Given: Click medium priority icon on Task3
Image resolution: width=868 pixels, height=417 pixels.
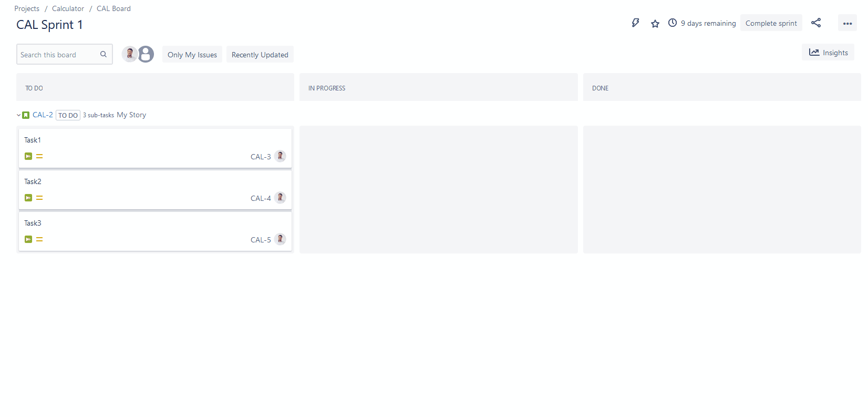Looking at the screenshot, I should pyautogui.click(x=39, y=239).
